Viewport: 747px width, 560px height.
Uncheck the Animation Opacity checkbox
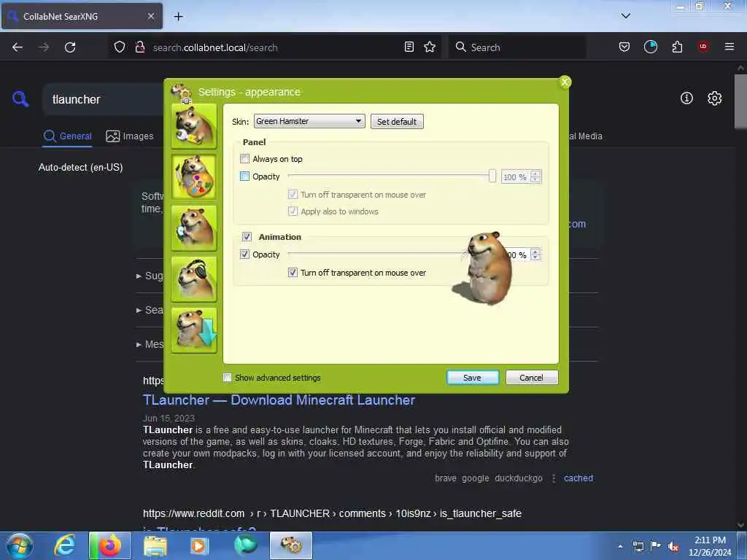pos(245,254)
